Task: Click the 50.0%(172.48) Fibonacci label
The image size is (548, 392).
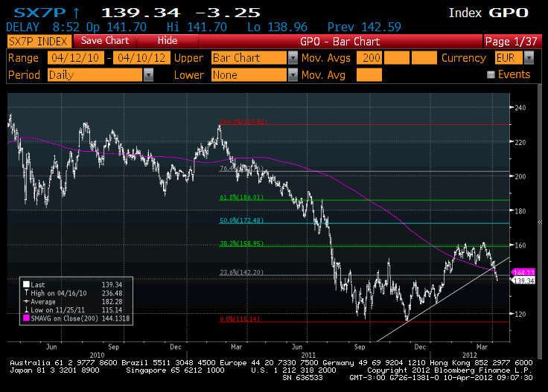Action: 241,220
